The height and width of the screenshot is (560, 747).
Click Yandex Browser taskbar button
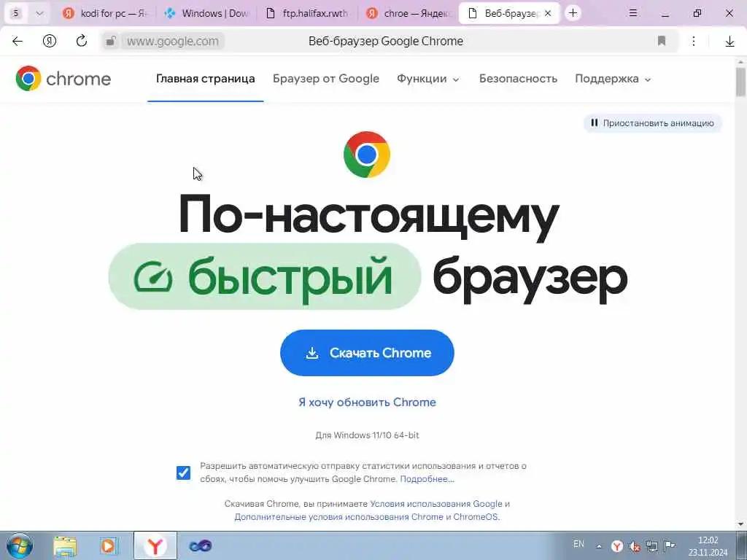point(155,545)
